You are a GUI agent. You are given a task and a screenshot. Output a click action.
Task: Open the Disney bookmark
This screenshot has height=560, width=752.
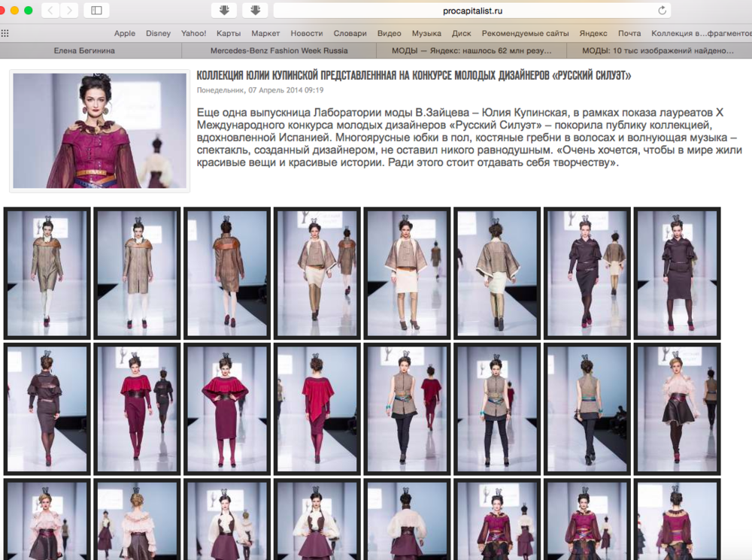click(x=158, y=33)
